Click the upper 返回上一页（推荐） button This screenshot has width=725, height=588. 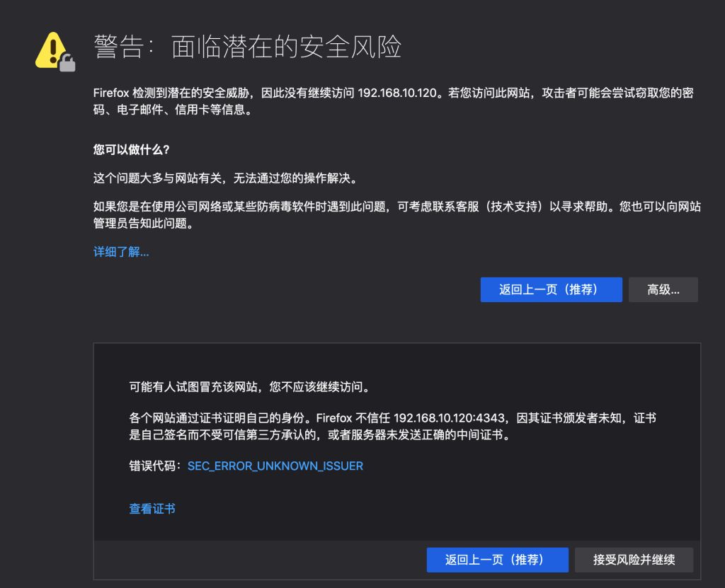pos(551,290)
